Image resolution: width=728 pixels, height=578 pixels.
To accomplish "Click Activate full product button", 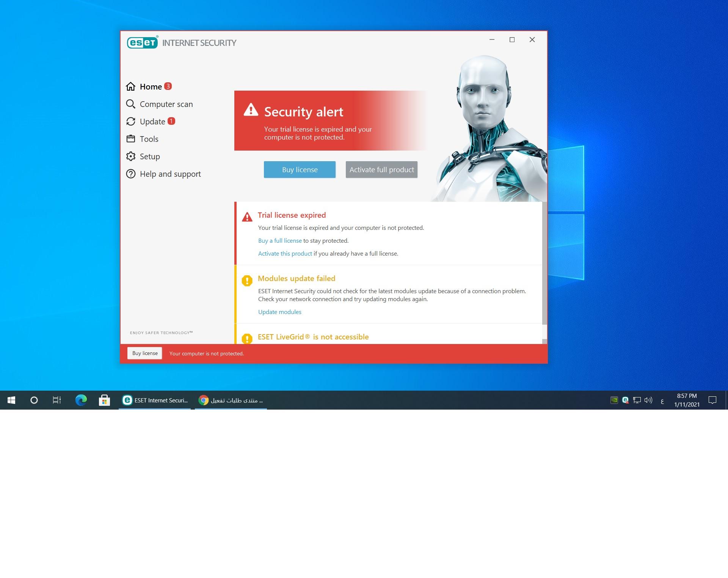I will (381, 170).
